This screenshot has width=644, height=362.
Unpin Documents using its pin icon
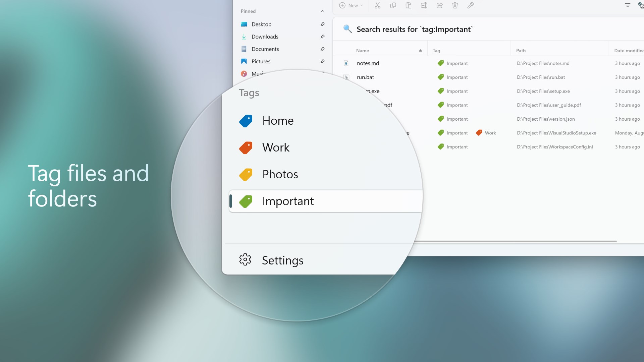[x=322, y=49]
